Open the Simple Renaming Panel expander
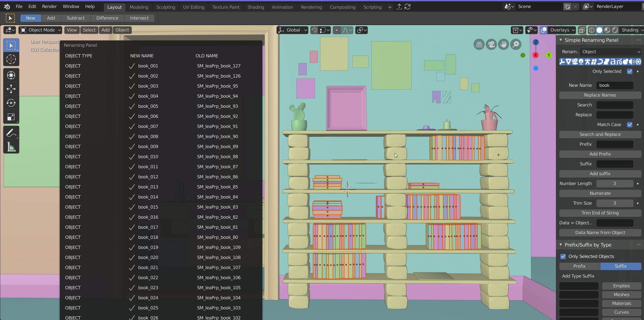This screenshot has height=320, width=644. pos(561,40)
